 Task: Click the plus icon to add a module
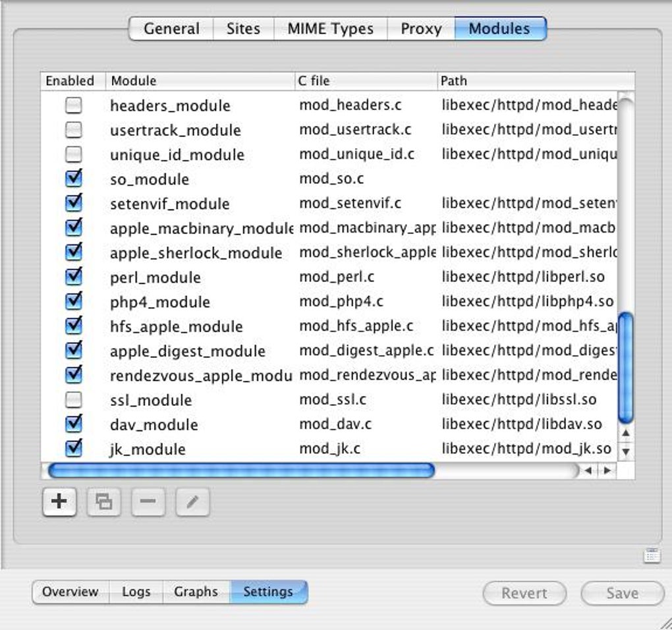pyautogui.click(x=58, y=501)
